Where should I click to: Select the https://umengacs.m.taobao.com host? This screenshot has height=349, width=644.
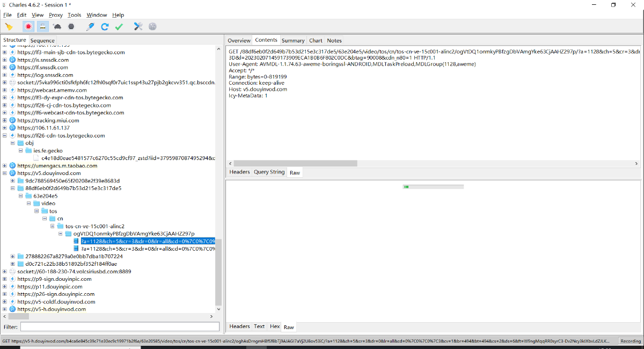click(x=57, y=166)
